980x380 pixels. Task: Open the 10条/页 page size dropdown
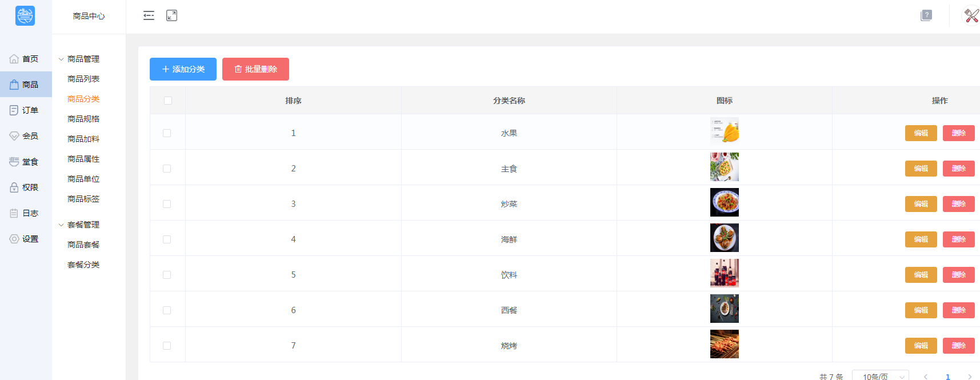coord(880,376)
